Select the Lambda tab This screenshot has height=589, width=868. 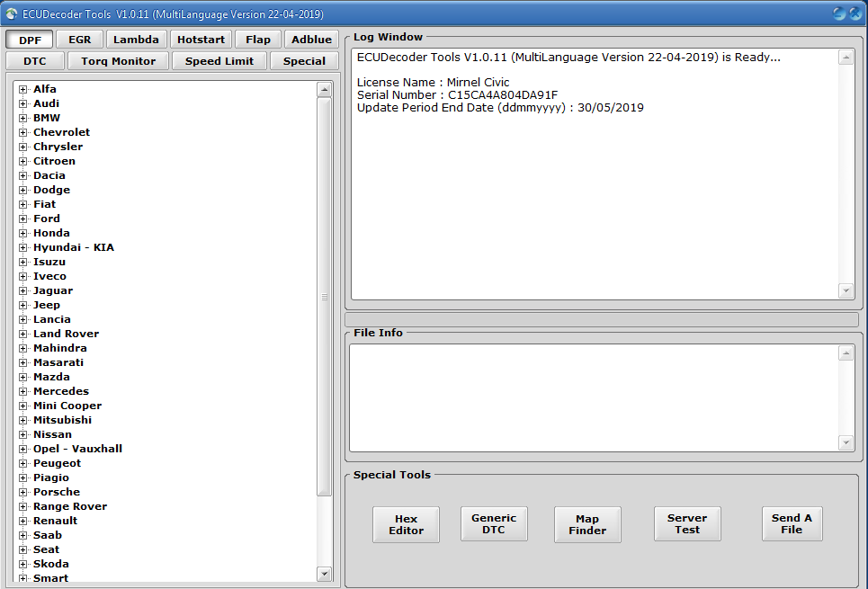pos(136,40)
